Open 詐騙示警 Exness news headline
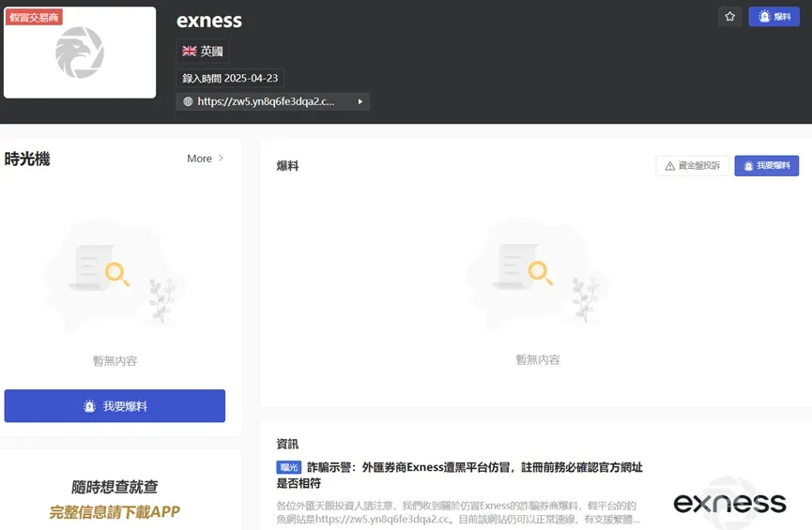The height and width of the screenshot is (530, 812). click(x=459, y=476)
